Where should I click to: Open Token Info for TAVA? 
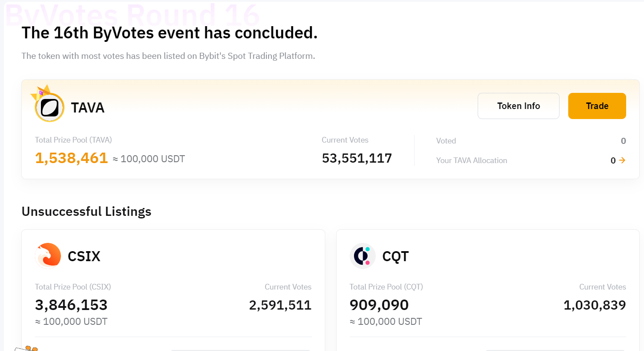click(x=518, y=106)
